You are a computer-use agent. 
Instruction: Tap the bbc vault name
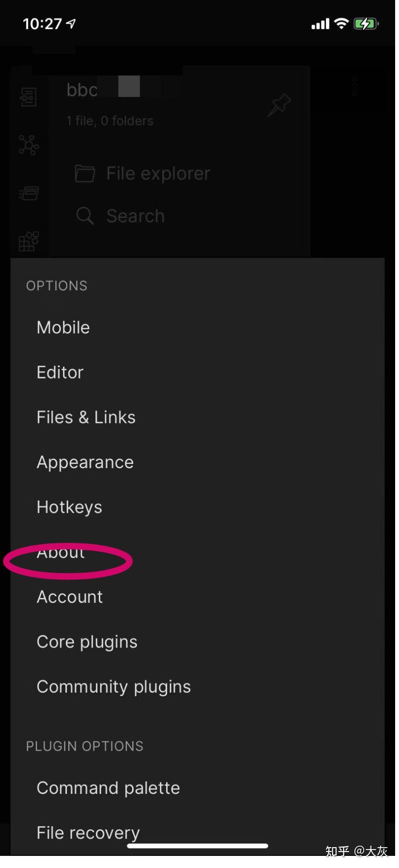point(82,90)
